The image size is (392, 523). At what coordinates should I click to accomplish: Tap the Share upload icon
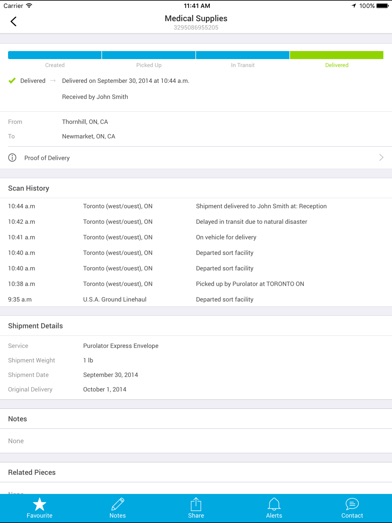(x=196, y=504)
